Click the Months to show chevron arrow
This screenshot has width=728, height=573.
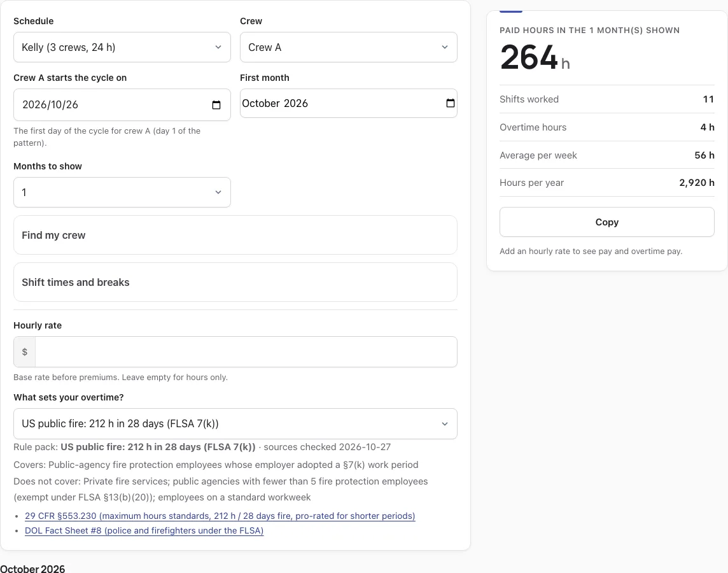(218, 192)
